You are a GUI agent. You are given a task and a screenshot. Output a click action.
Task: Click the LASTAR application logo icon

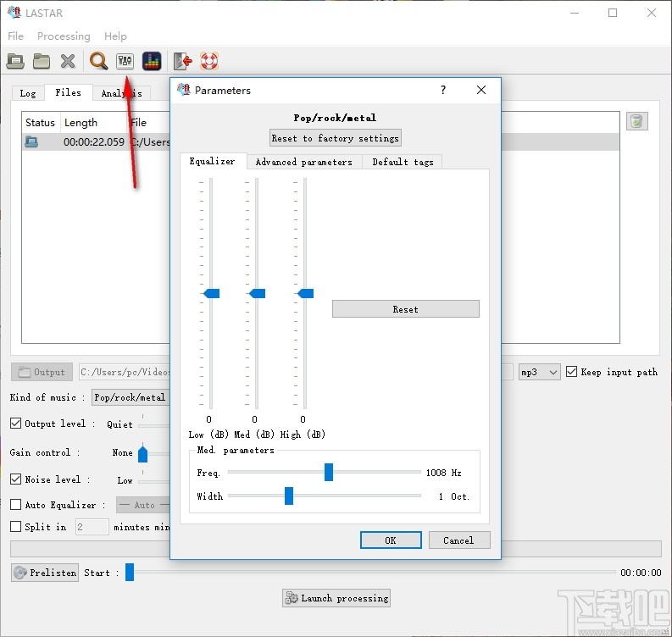(x=14, y=13)
